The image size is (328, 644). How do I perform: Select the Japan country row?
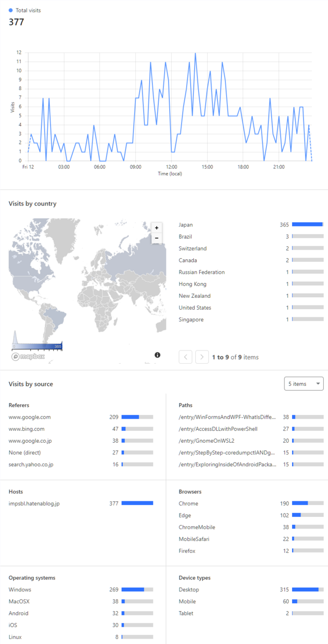click(x=251, y=225)
